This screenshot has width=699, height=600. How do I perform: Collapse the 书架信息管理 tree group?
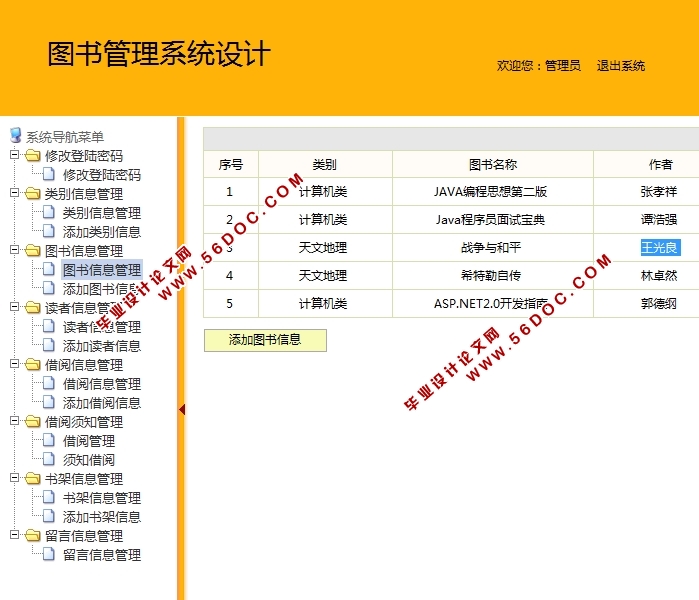click(14, 478)
